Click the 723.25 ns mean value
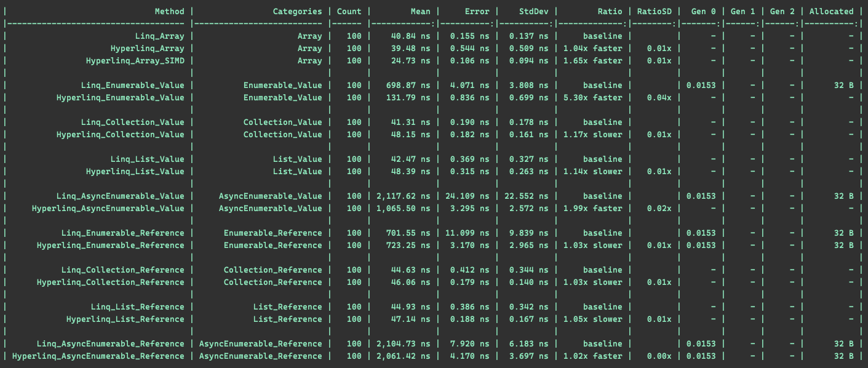 (408, 245)
